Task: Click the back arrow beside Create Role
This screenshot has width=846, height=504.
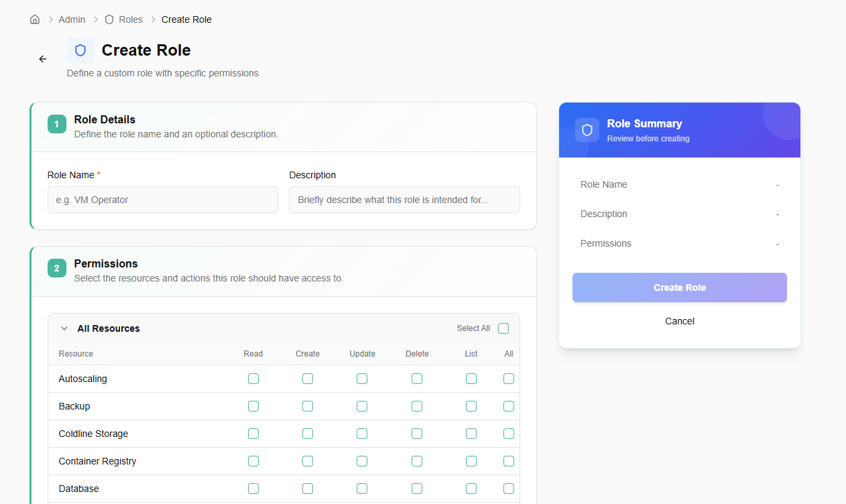Action: coord(43,59)
